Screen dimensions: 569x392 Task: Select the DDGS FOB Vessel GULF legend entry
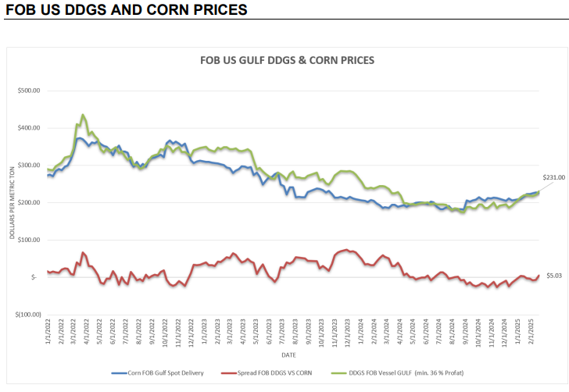tap(397, 372)
